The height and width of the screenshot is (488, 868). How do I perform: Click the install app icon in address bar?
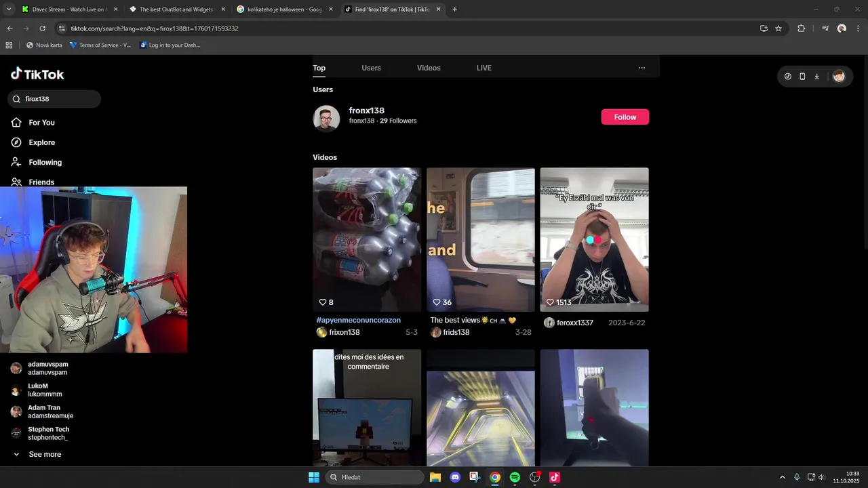point(764,28)
